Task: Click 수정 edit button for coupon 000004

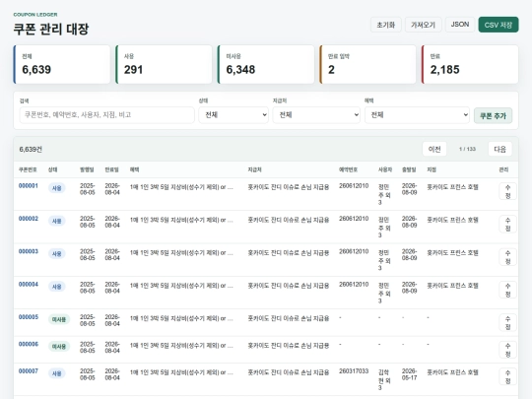Action: click(507, 290)
